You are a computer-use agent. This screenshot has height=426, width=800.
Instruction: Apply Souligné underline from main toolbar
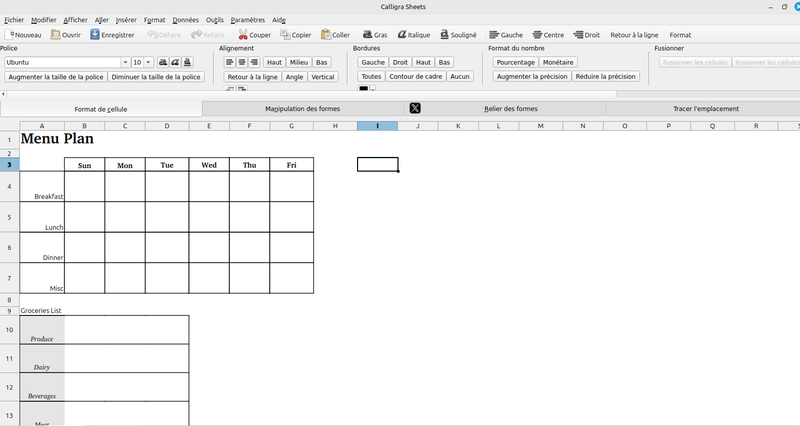458,35
